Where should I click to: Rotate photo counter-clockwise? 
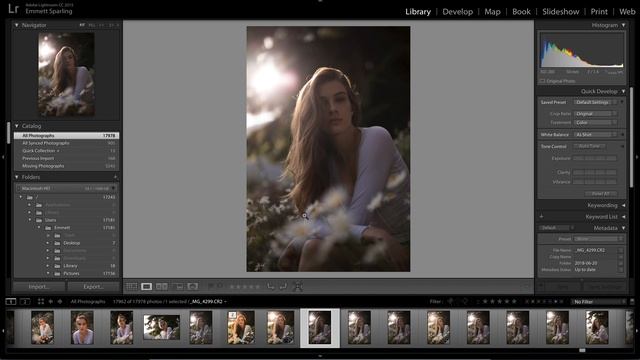coord(271,287)
